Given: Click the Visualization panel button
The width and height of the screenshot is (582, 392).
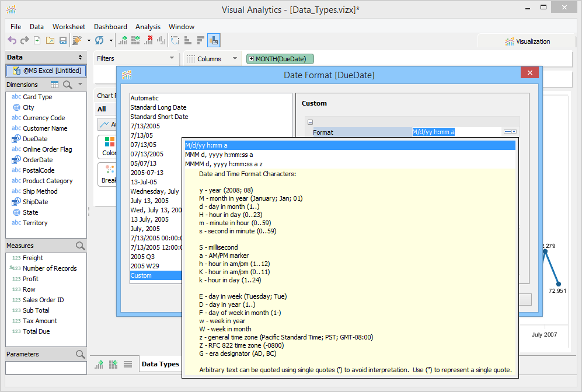Looking at the screenshot, I should [x=527, y=41].
